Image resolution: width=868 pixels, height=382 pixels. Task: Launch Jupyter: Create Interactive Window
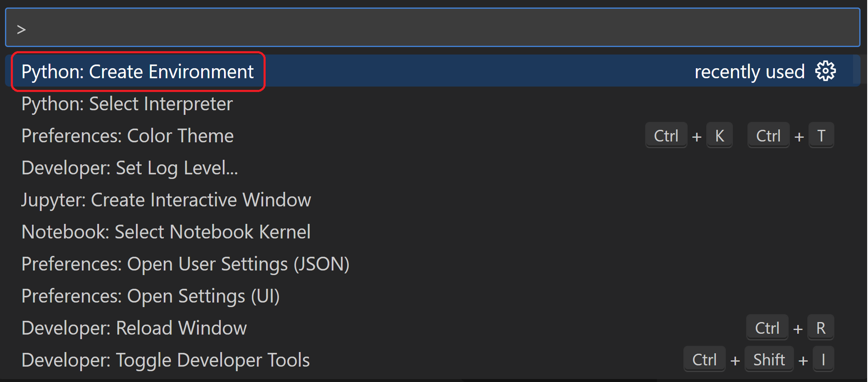coord(166,199)
